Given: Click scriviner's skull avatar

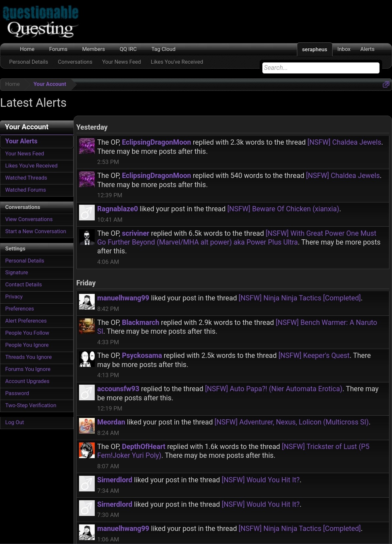Looking at the screenshot, I should 87,237.
